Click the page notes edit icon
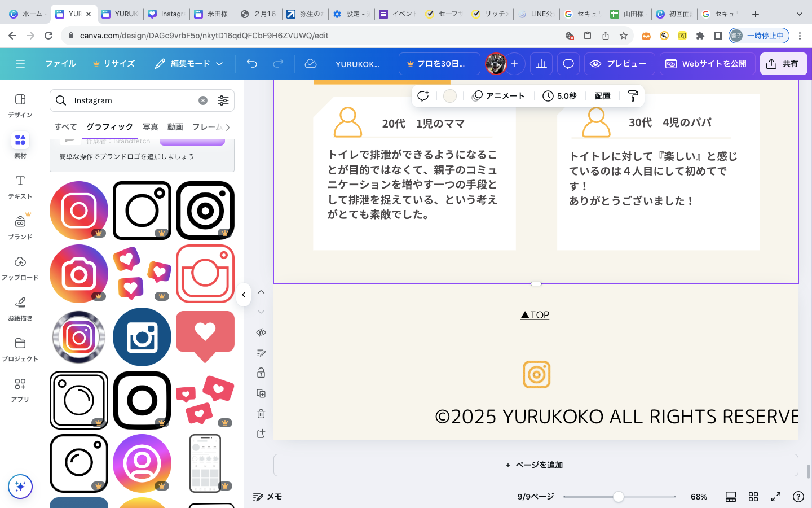This screenshot has height=508, width=812. click(261, 353)
